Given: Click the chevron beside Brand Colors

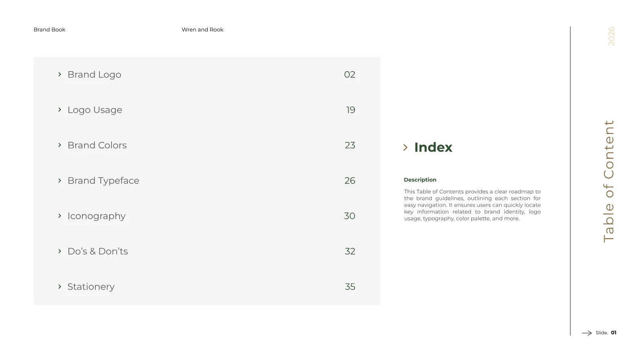Looking at the screenshot, I should coord(60,145).
